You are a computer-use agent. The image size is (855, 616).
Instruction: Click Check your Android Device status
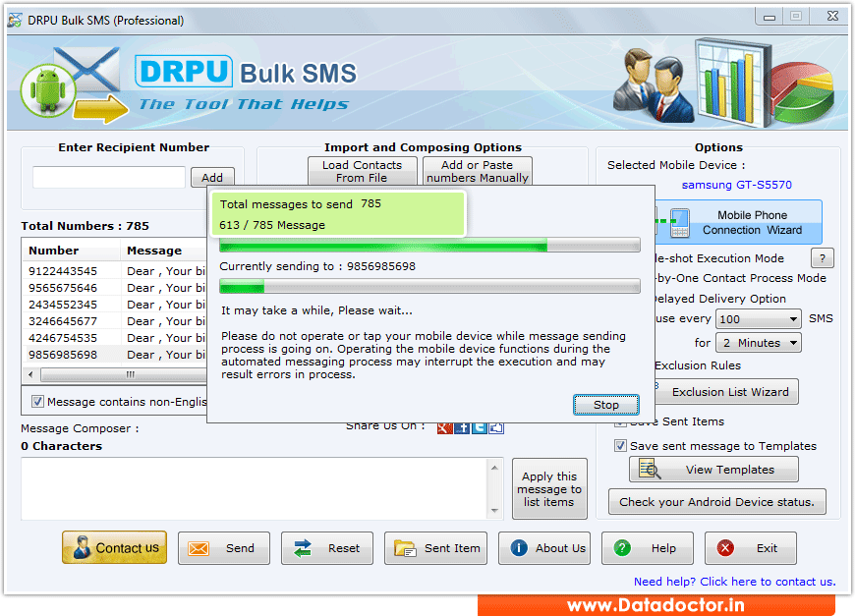pos(717,502)
